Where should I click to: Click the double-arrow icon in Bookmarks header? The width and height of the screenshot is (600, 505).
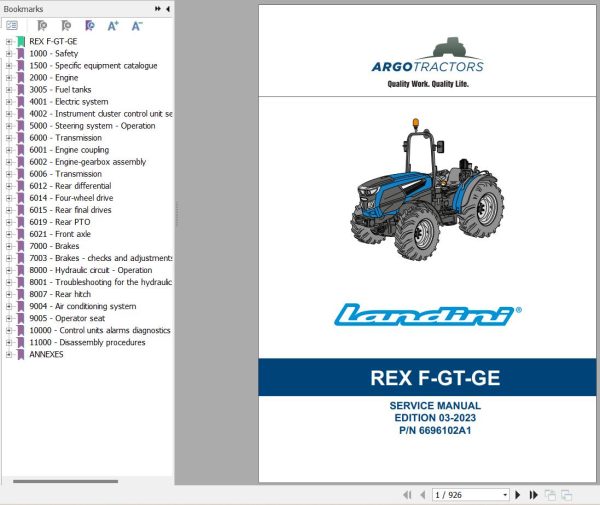(x=158, y=8)
